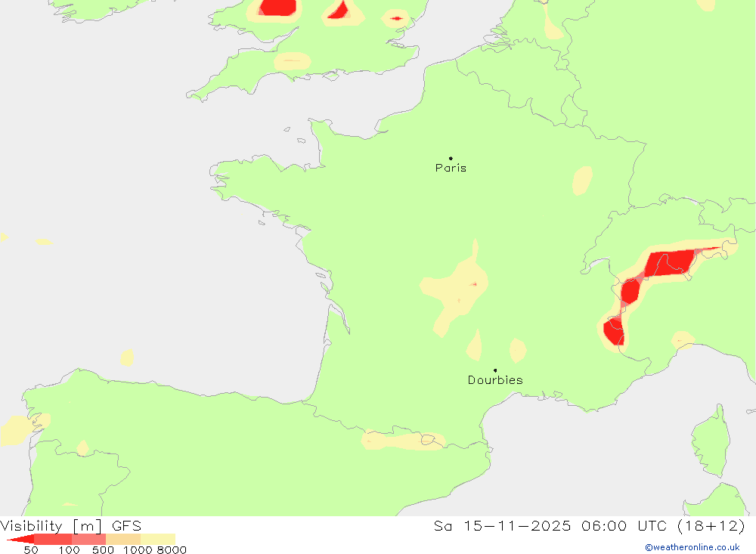Image resolution: width=756 pixels, height=554 pixels.
Task: Open the weatheronline.co.uk copyright link
Action: point(692,547)
